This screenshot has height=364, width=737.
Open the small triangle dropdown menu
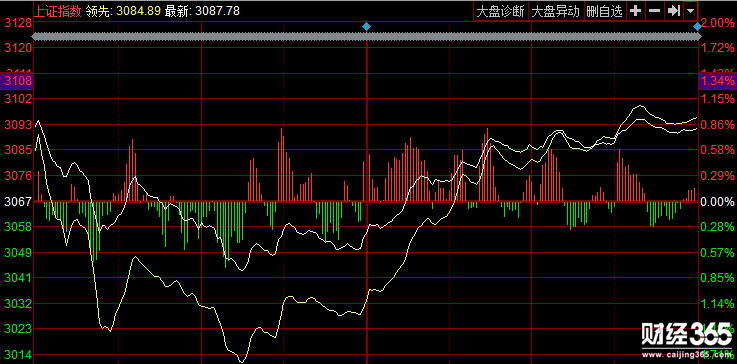pos(690,11)
